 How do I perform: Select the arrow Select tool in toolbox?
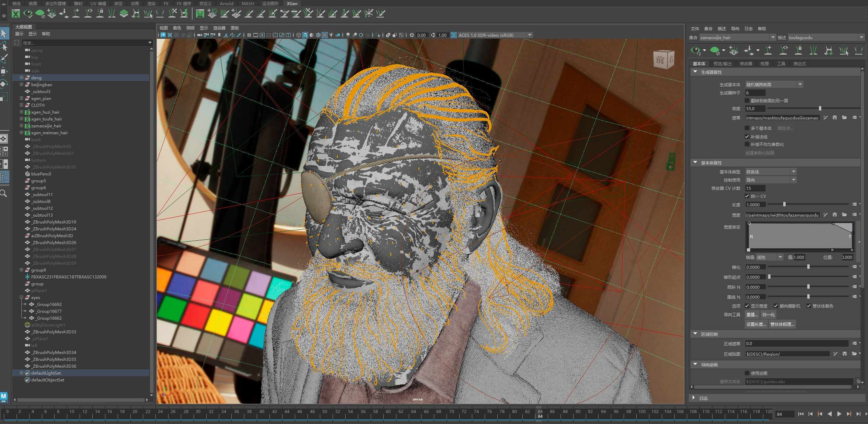click(x=4, y=33)
